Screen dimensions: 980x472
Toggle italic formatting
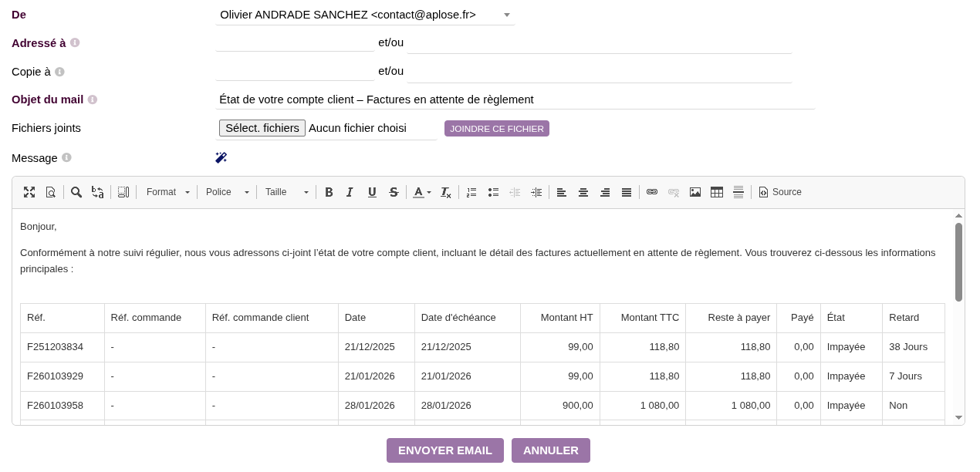[x=350, y=192]
